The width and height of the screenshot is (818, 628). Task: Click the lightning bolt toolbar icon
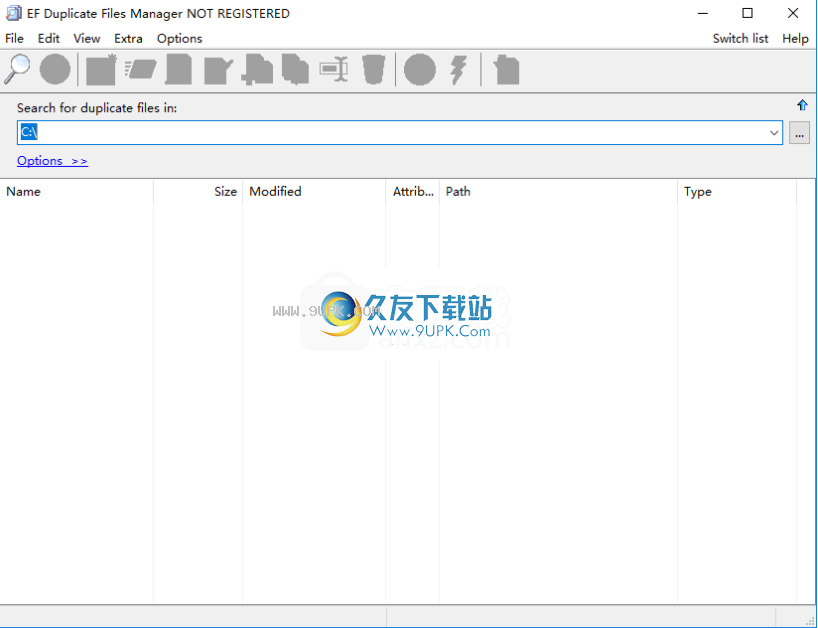point(459,69)
